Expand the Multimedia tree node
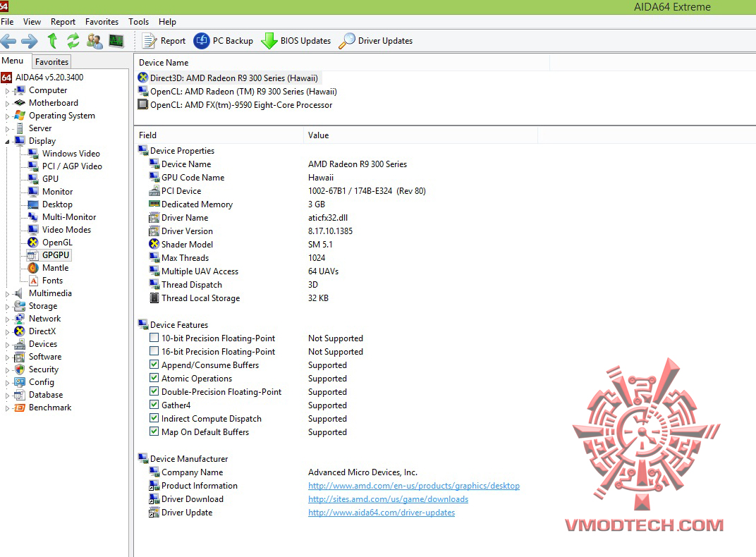 pyautogui.click(x=7, y=293)
